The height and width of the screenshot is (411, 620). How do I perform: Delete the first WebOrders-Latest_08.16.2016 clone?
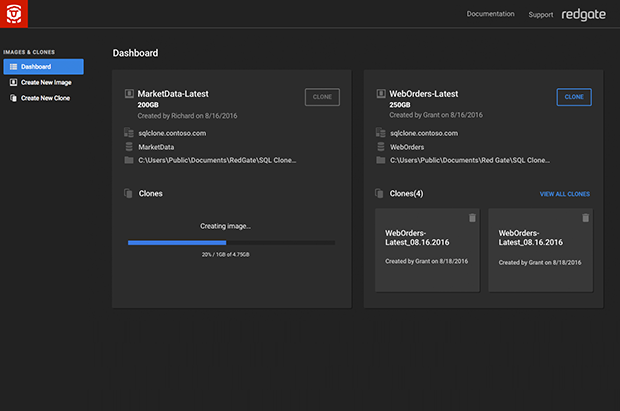point(472,218)
